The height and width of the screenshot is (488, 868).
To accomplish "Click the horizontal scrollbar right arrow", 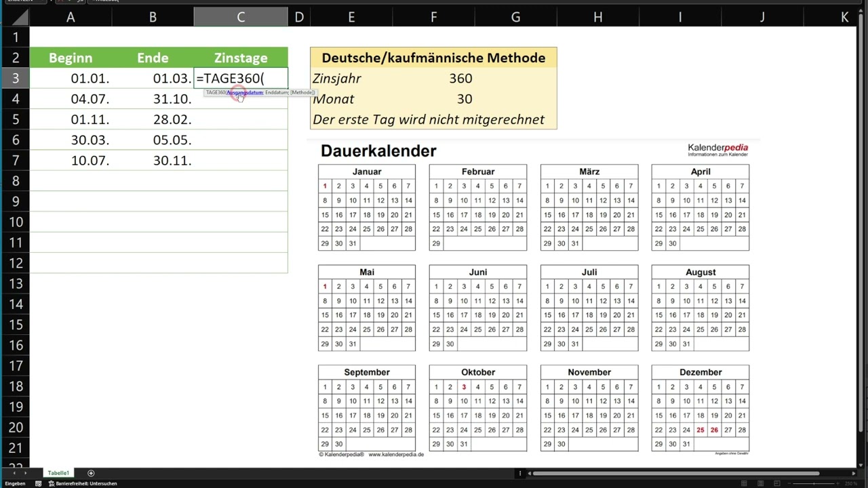I will [x=854, y=473].
